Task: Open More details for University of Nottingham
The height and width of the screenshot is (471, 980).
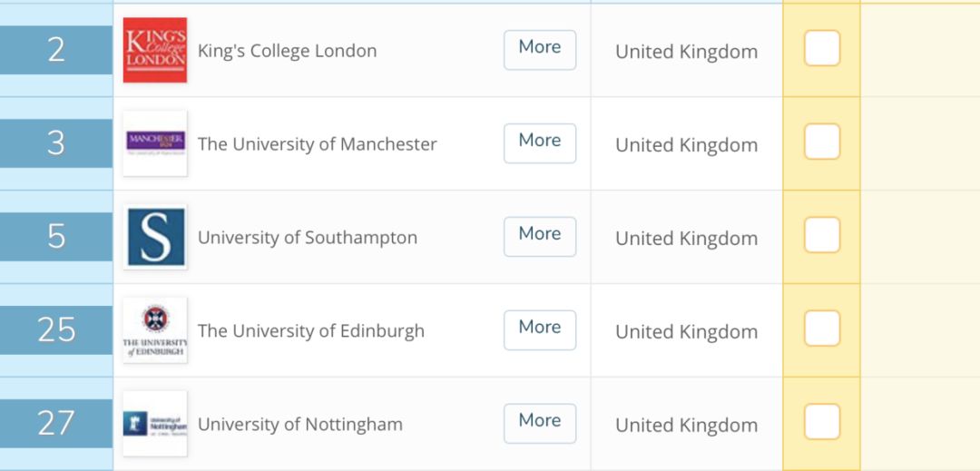Action: pos(540,423)
